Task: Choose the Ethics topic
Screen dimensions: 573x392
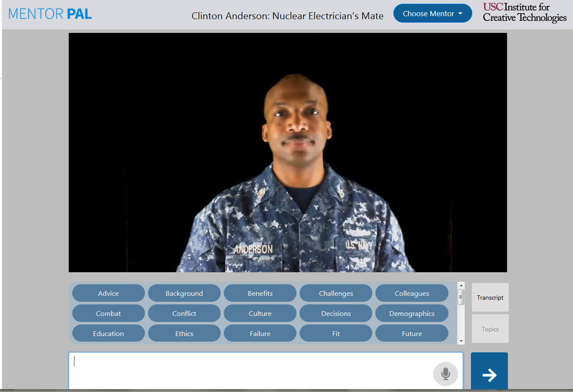Action: (184, 333)
